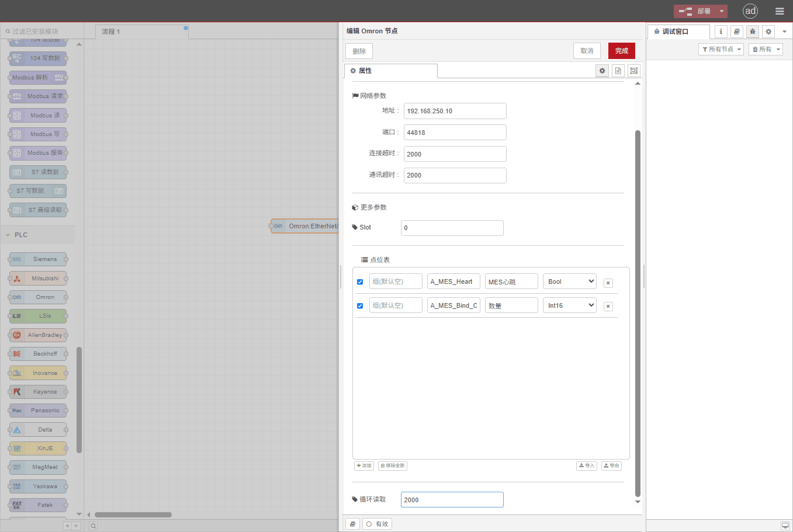Select the Modbus 服务 node

tap(37, 152)
